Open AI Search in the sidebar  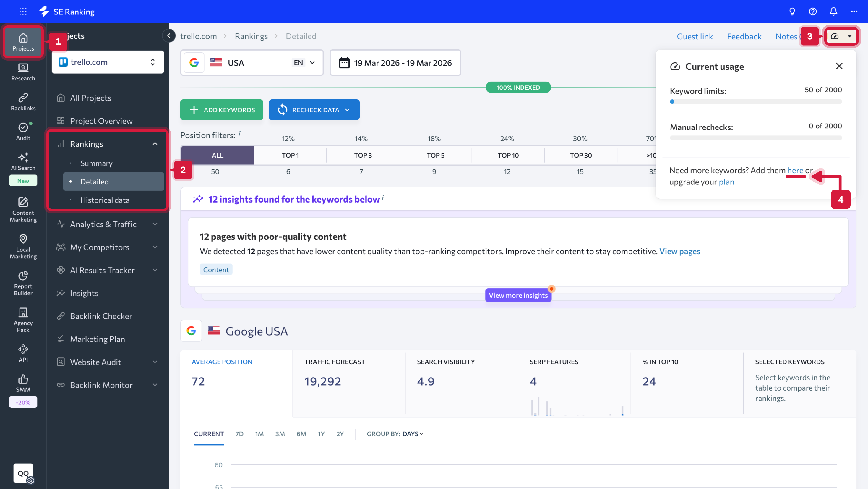click(23, 161)
